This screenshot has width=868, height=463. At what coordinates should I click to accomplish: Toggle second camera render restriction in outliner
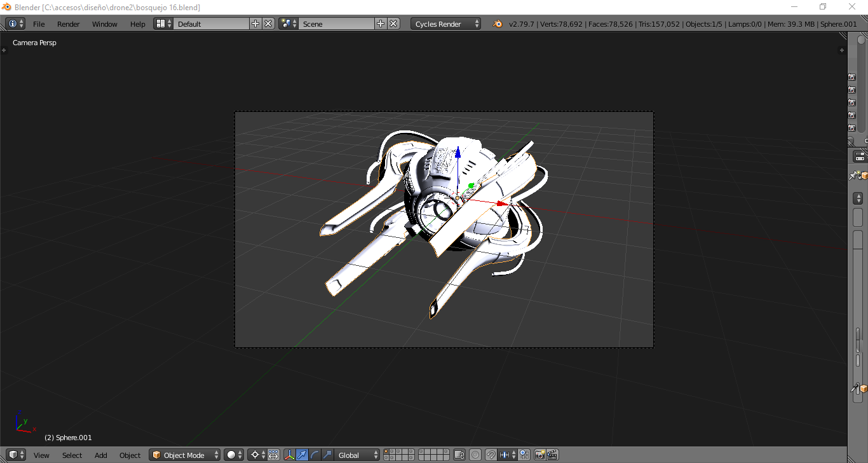[852, 90]
